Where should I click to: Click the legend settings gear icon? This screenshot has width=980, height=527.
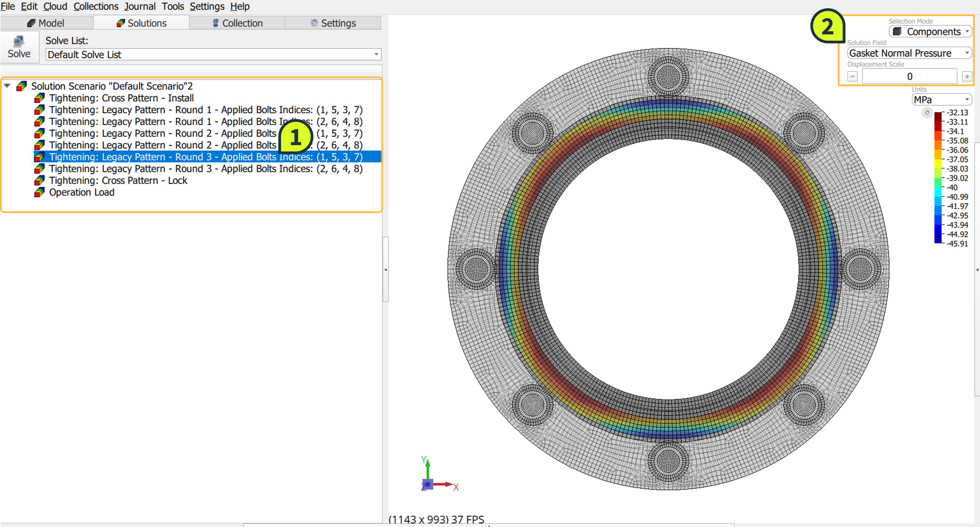[927, 113]
